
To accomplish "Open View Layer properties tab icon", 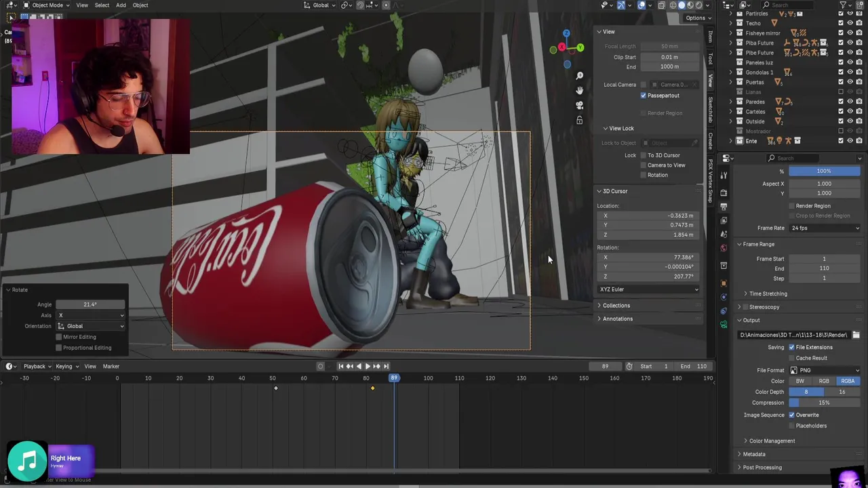I will [x=724, y=220].
